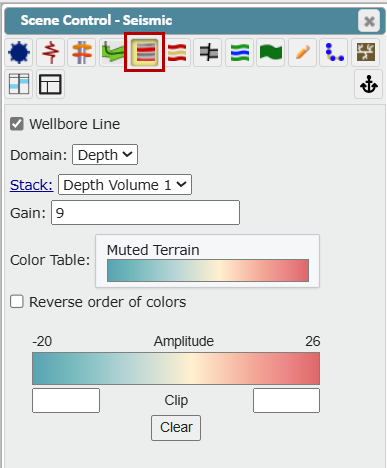The width and height of the screenshot is (387, 468).
Task: Select the green surface path icon
Action: point(112,52)
